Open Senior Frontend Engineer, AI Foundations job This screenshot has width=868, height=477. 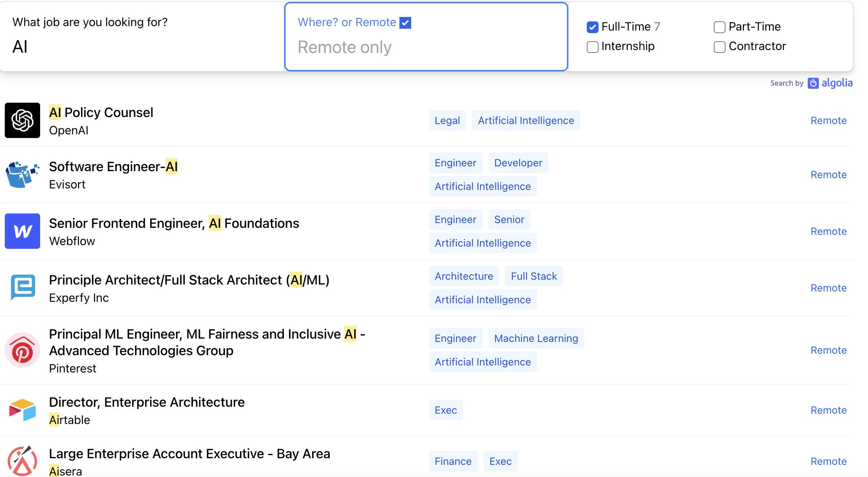tap(174, 223)
